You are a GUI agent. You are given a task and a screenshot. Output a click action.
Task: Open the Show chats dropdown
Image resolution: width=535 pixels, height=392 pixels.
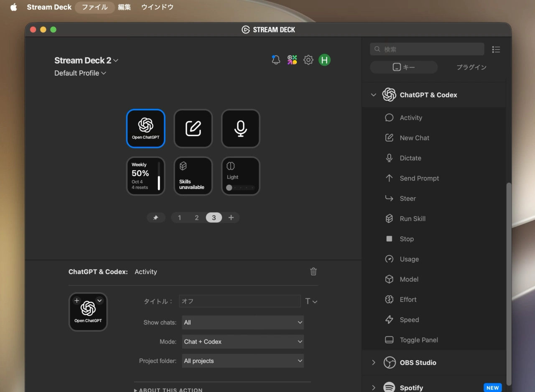(243, 323)
